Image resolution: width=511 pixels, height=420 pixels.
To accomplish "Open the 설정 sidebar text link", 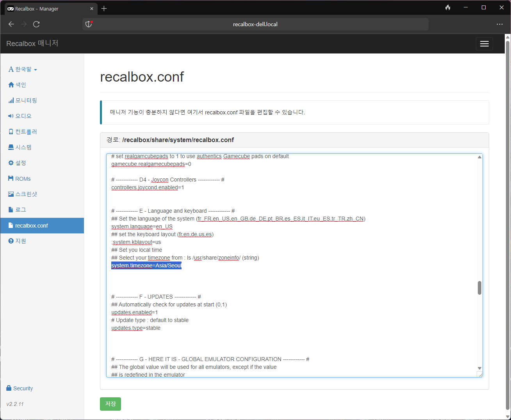I will click(x=21, y=163).
